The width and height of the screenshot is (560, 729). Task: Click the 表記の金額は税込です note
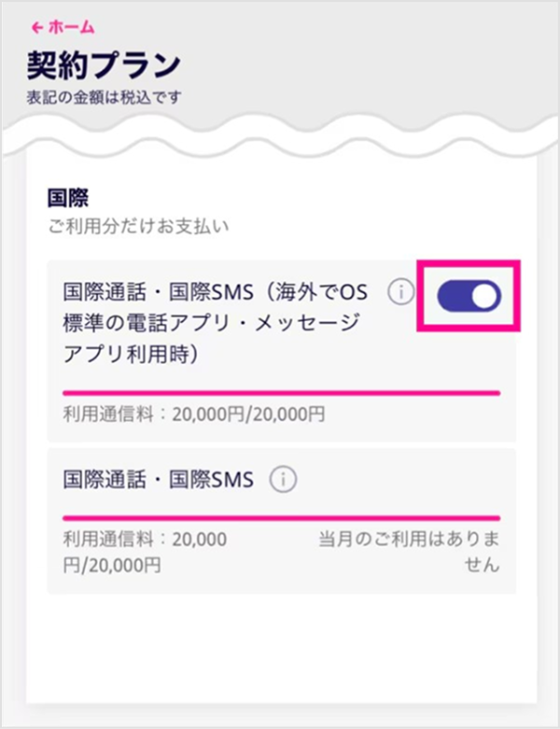click(105, 98)
